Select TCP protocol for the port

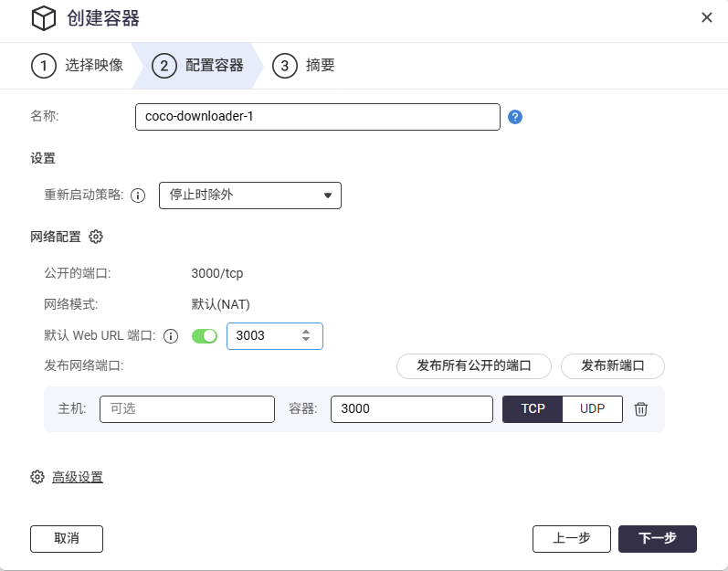click(533, 409)
